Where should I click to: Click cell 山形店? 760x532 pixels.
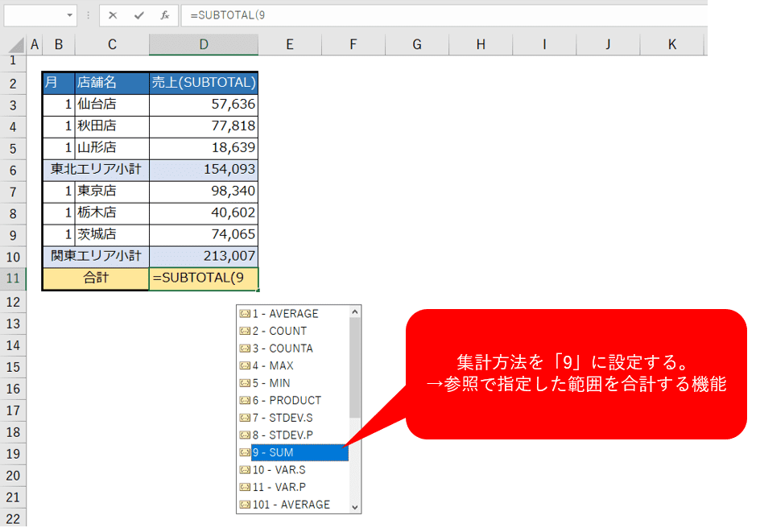coord(112,148)
